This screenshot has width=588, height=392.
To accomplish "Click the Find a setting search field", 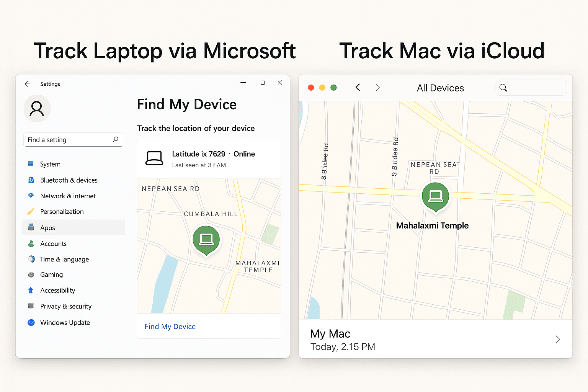I will [73, 140].
